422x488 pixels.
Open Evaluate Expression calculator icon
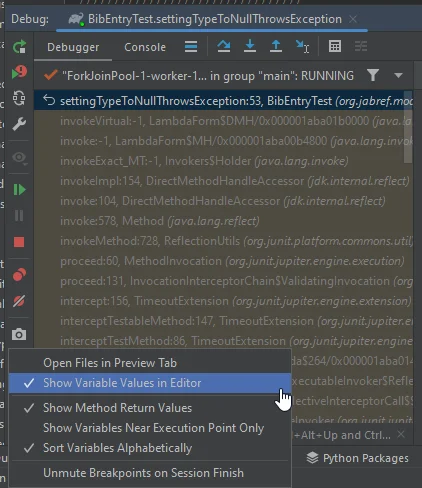tap(335, 46)
